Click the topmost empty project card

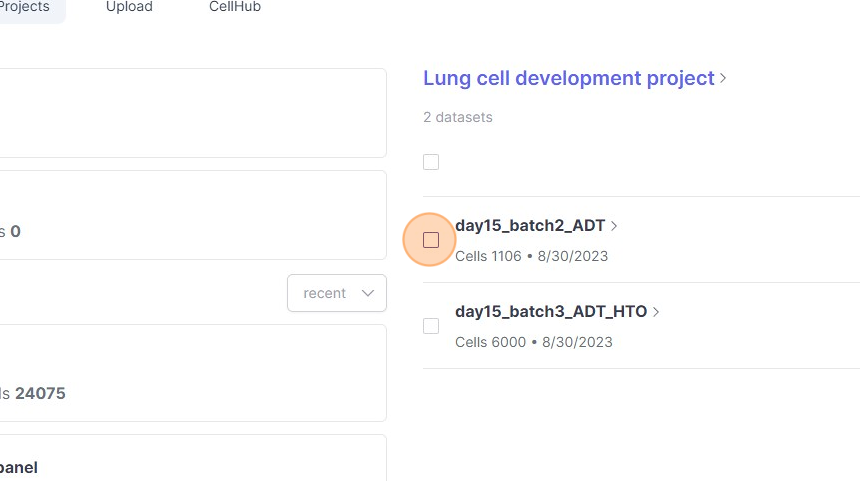tap(190, 112)
